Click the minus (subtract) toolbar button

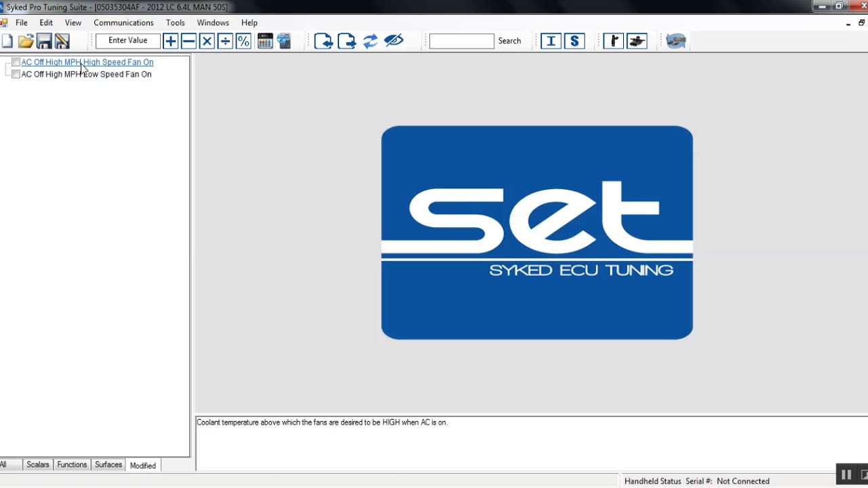coord(189,41)
